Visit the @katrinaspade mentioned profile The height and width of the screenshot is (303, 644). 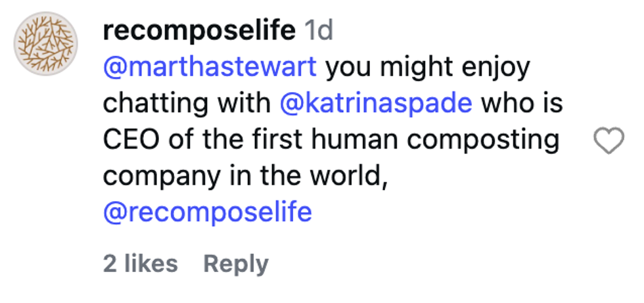(375, 103)
